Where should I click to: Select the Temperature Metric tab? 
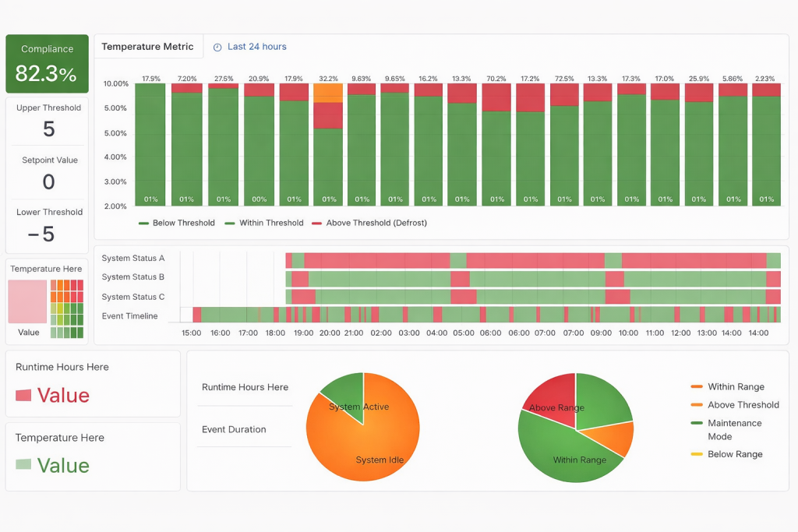pyautogui.click(x=147, y=47)
